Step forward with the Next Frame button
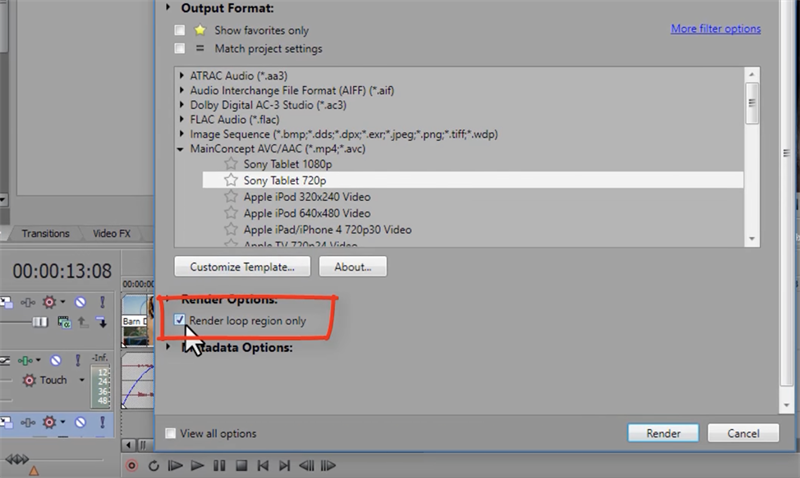The width and height of the screenshot is (800, 478). coord(328,465)
